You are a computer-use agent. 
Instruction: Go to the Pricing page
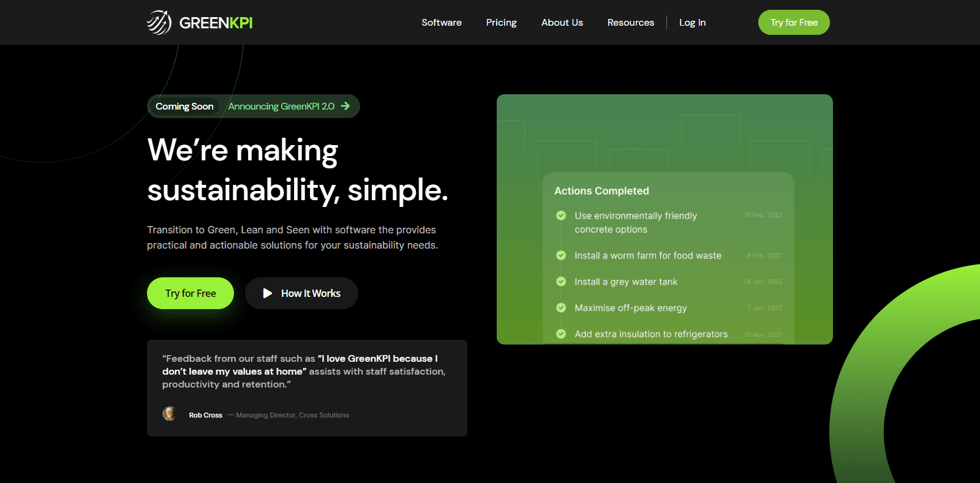[x=502, y=23]
